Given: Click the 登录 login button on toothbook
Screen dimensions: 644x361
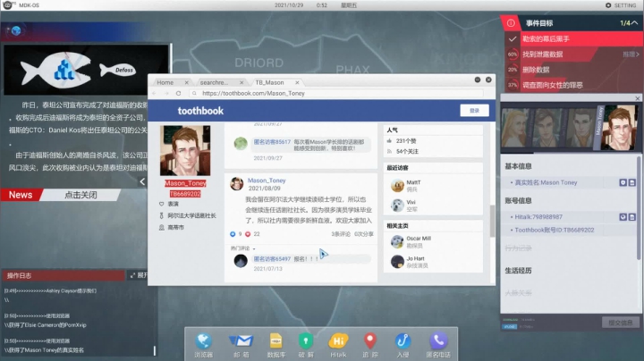Looking at the screenshot, I should pyautogui.click(x=474, y=111).
